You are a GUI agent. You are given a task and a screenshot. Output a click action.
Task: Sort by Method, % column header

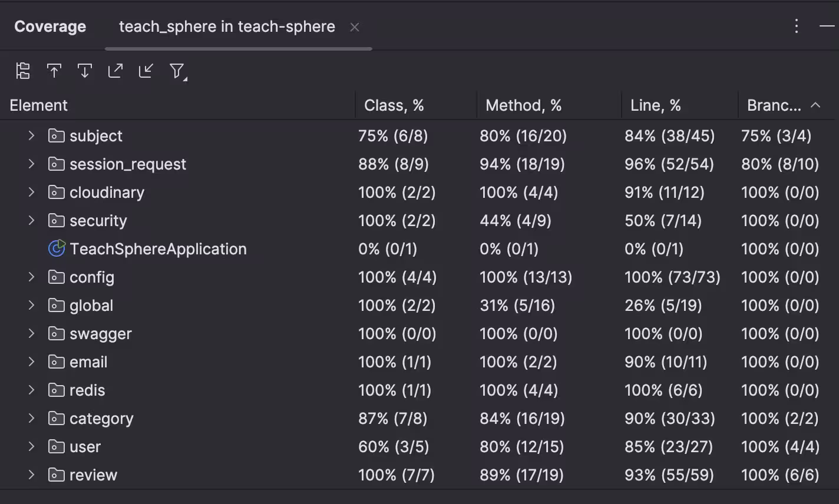tap(523, 105)
